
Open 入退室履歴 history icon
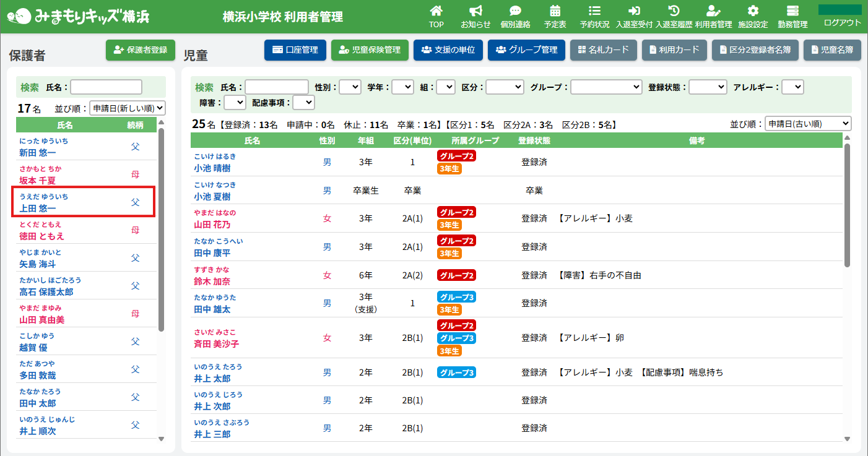pos(674,11)
